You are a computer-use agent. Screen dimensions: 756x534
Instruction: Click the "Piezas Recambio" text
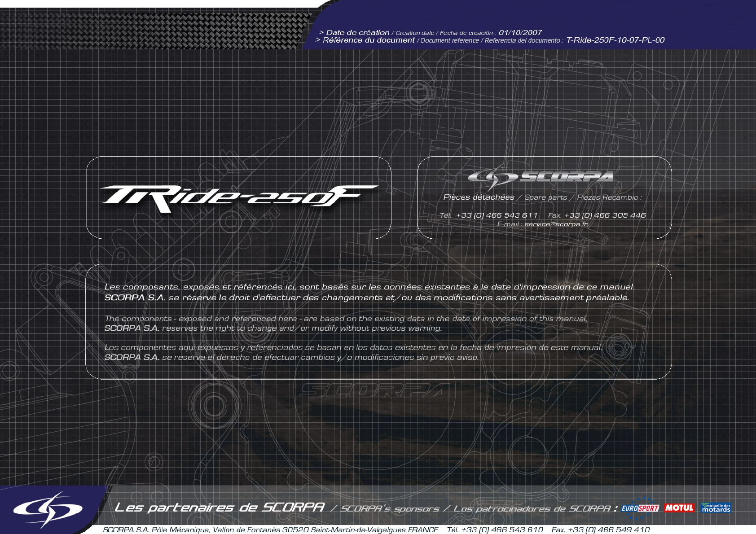coord(607,197)
